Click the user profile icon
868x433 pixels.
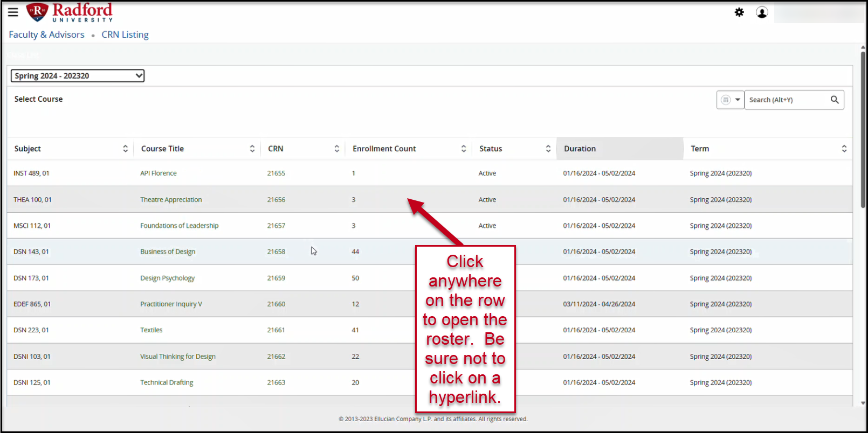762,12
